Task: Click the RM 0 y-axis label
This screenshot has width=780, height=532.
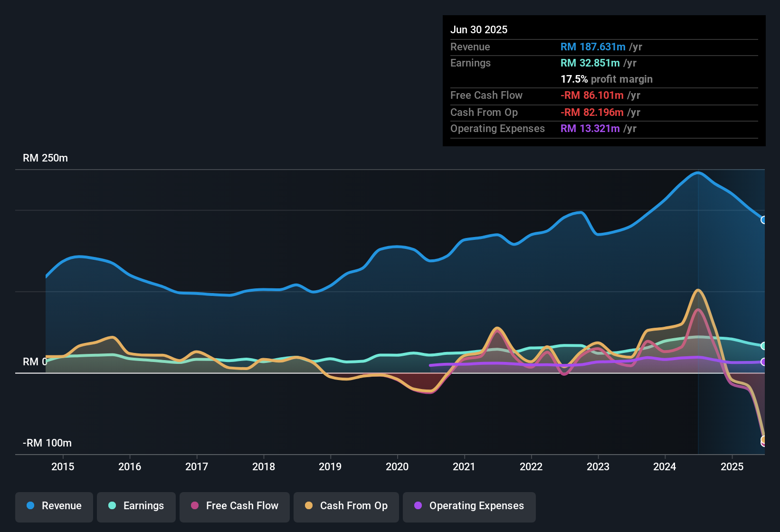Action: point(35,361)
